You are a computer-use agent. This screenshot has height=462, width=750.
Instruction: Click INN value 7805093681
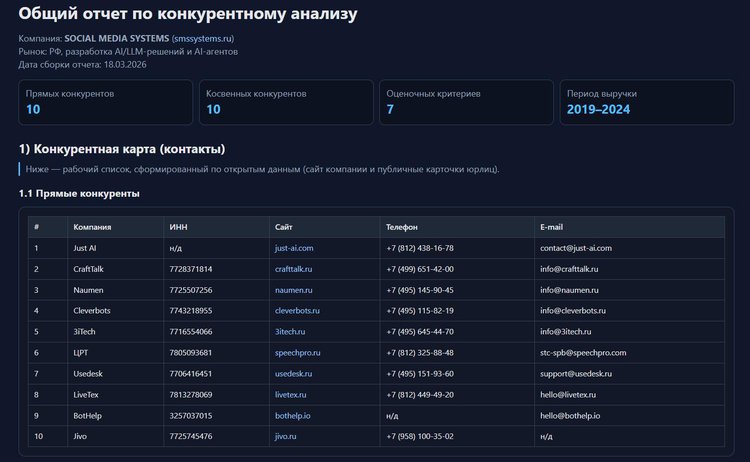pos(190,353)
